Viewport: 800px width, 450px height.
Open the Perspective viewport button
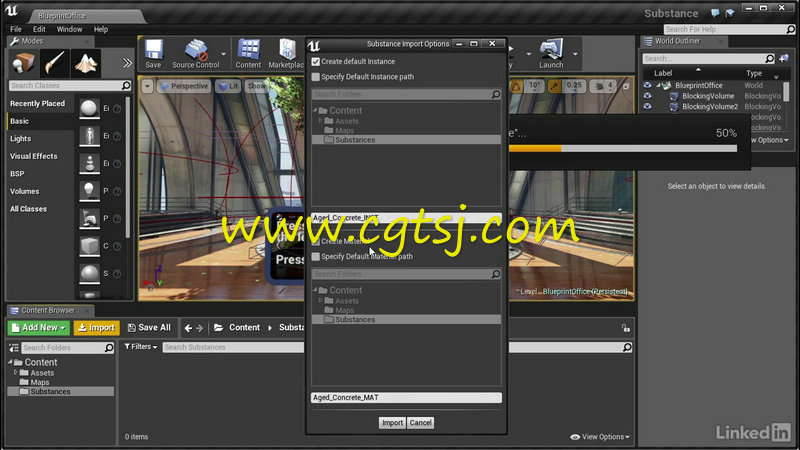pos(184,86)
